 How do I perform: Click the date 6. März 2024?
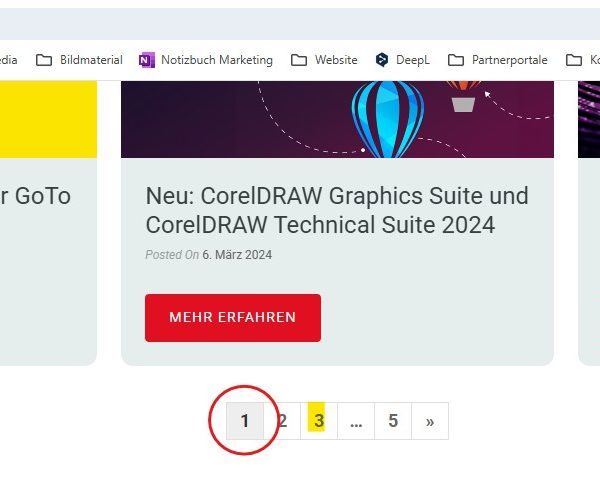(x=237, y=255)
